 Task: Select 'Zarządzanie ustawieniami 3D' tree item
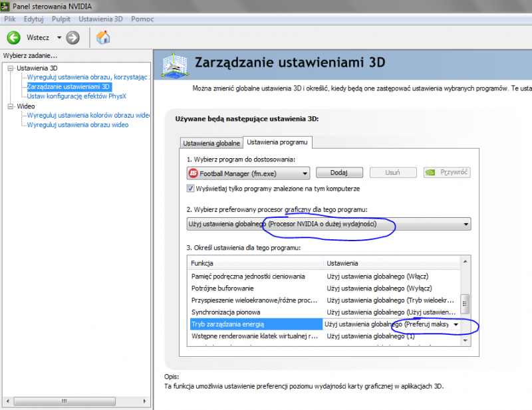(x=69, y=87)
